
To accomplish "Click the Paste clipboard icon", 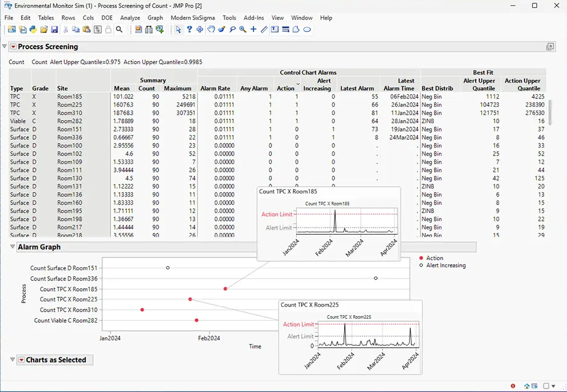I will 86,29.
